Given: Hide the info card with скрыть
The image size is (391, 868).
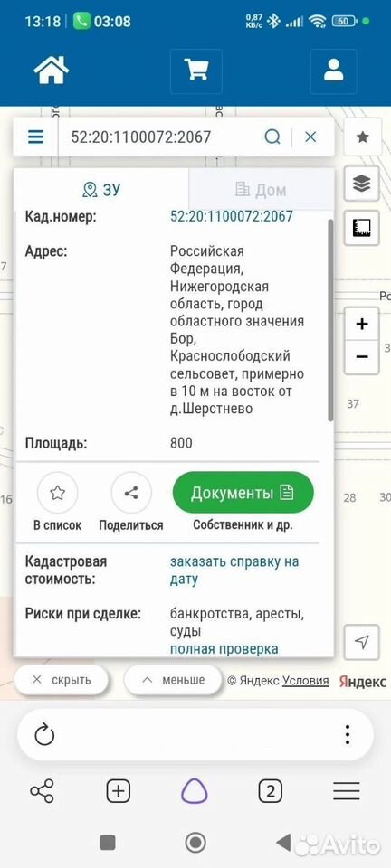Looking at the screenshot, I should [x=62, y=680].
